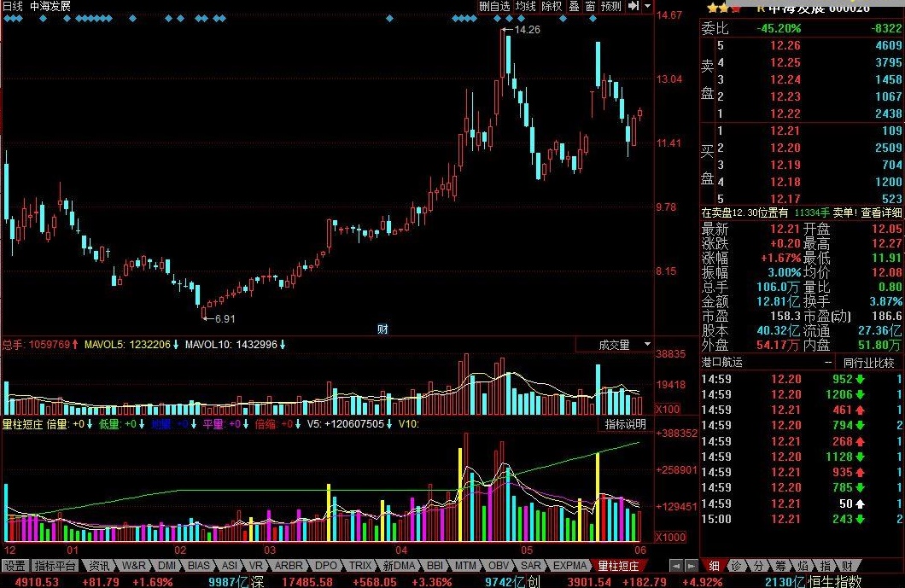The image size is (905, 588).
Task: Switch to the 资讯 news tab
Action: pyautogui.click(x=99, y=566)
